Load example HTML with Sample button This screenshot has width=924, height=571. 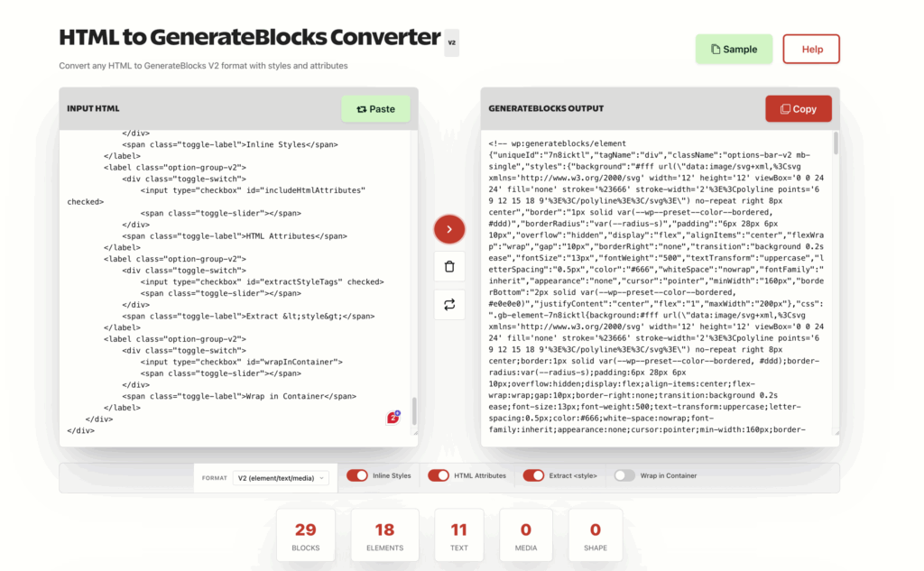733,49
